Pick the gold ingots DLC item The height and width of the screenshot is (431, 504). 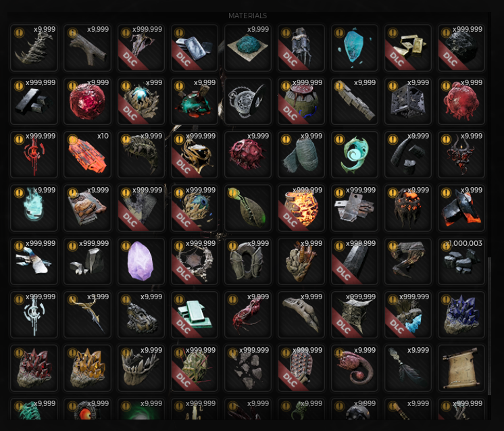(407, 48)
